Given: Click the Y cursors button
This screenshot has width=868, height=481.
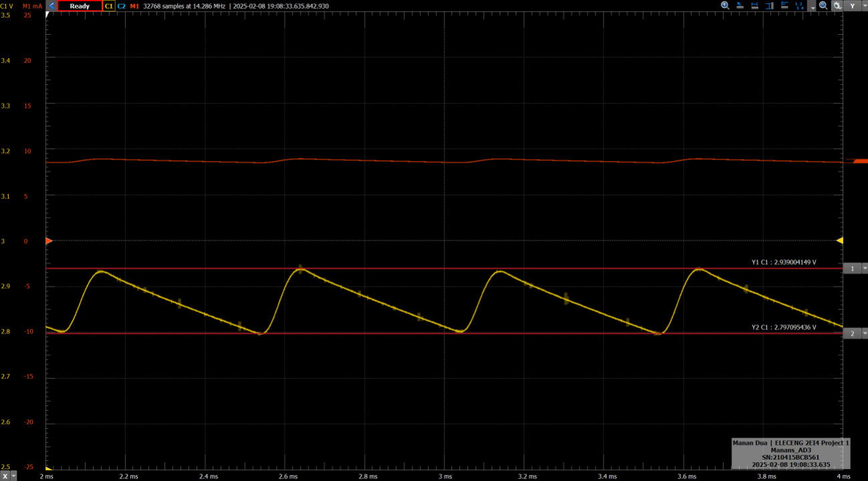Looking at the screenshot, I should click(852, 6).
